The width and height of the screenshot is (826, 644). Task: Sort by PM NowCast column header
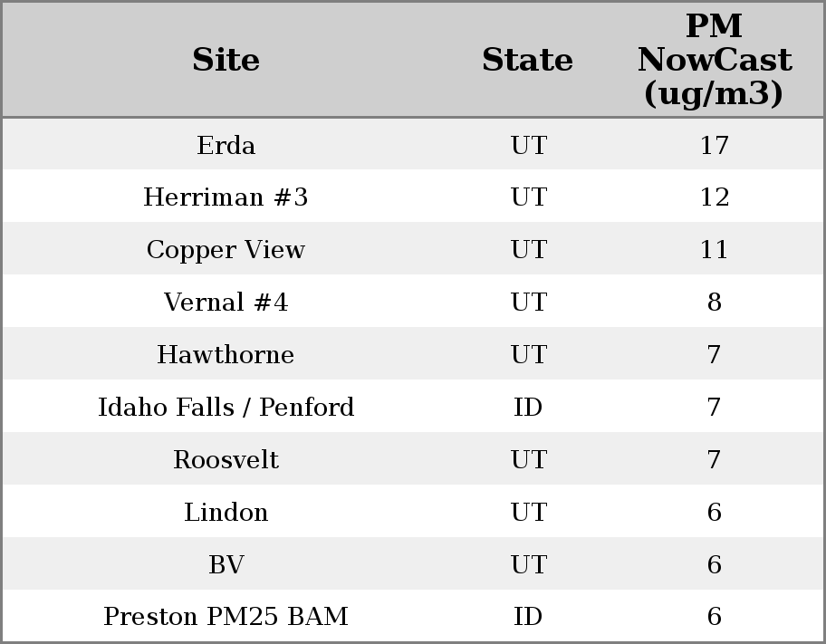tap(714, 61)
